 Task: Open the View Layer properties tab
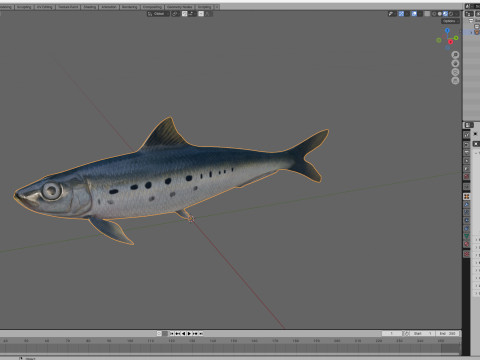(x=467, y=161)
